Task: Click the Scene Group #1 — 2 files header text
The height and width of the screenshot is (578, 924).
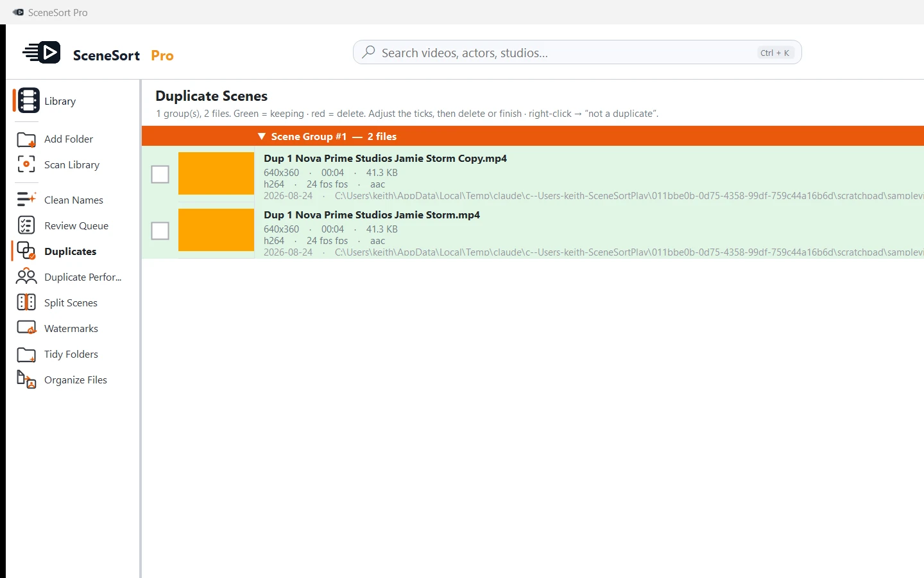Action: point(334,136)
